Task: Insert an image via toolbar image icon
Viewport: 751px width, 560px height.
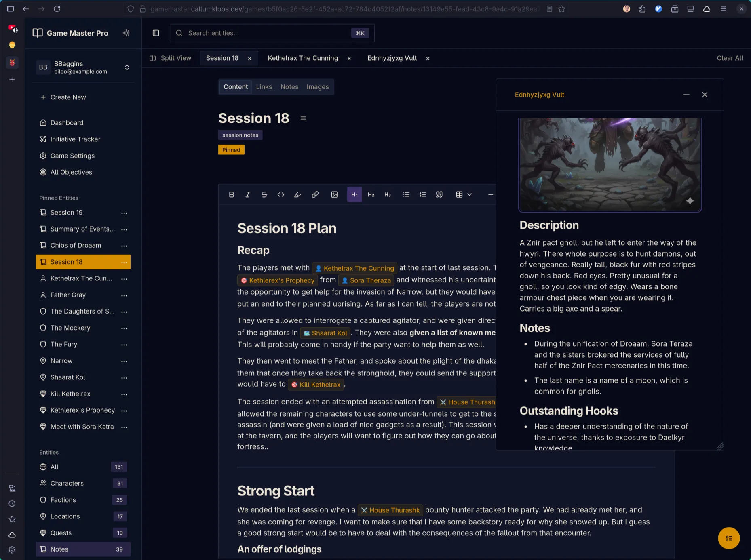Action: point(334,195)
